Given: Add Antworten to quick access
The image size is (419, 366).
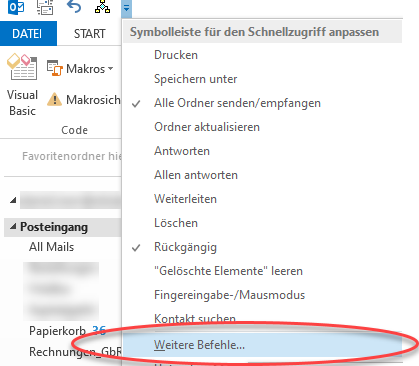Looking at the screenshot, I should point(263,151).
